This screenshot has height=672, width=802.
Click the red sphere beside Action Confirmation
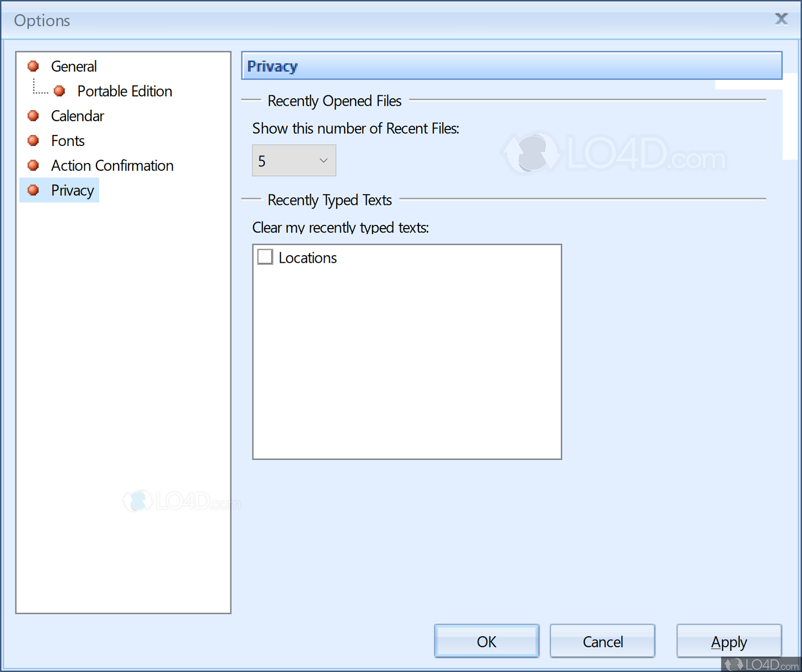[x=33, y=165]
